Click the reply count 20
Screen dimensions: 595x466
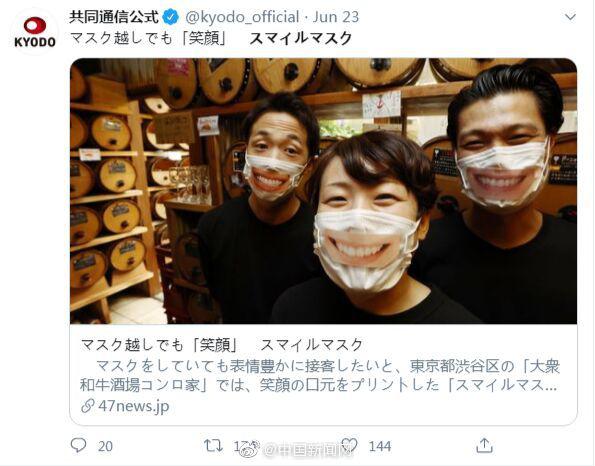tap(105, 446)
